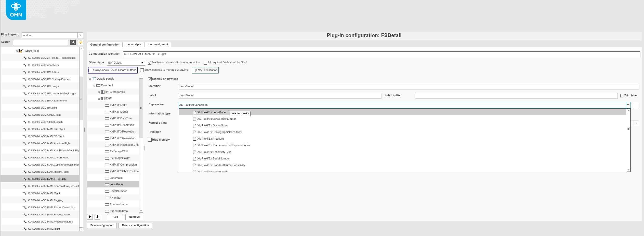Click the move up arrow button
The height and width of the screenshot is (236, 644).
(x=90, y=217)
